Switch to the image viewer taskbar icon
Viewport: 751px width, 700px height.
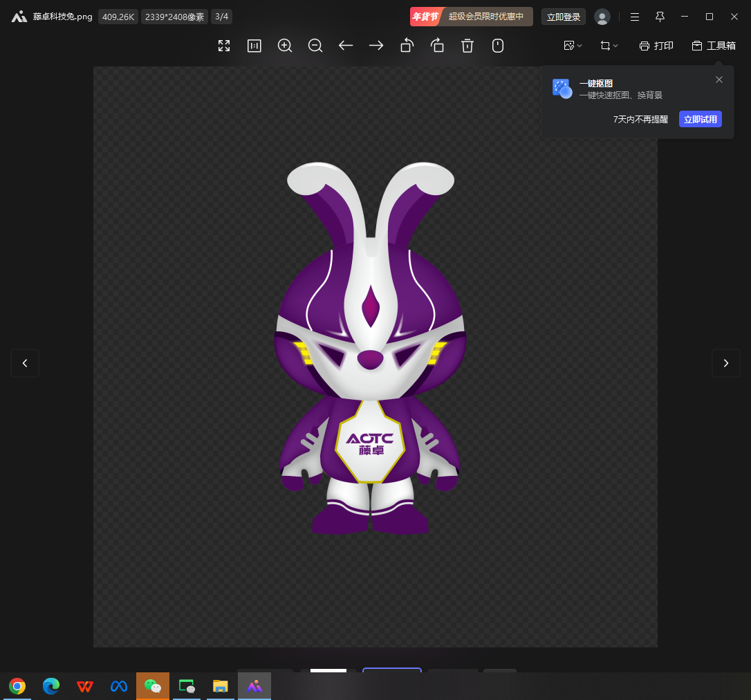[x=254, y=686]
